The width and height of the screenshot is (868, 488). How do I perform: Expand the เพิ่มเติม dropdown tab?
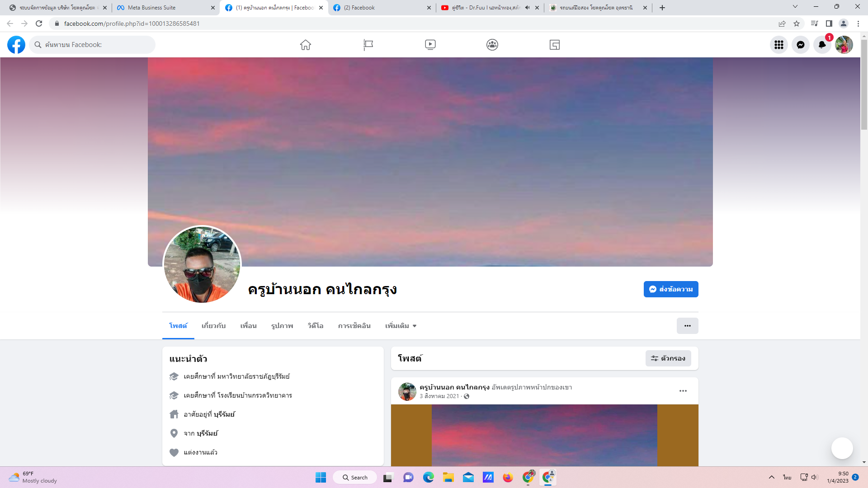pos(401,326)
